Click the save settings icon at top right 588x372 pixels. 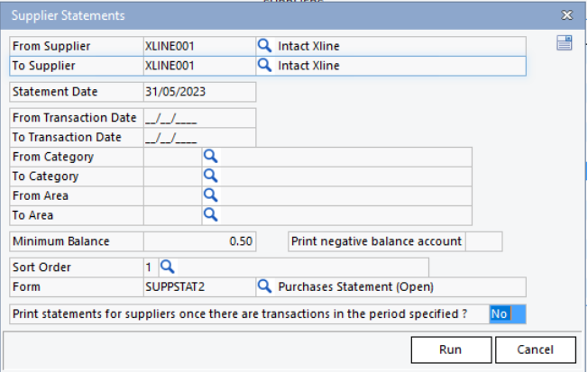[x=564, y=42]
